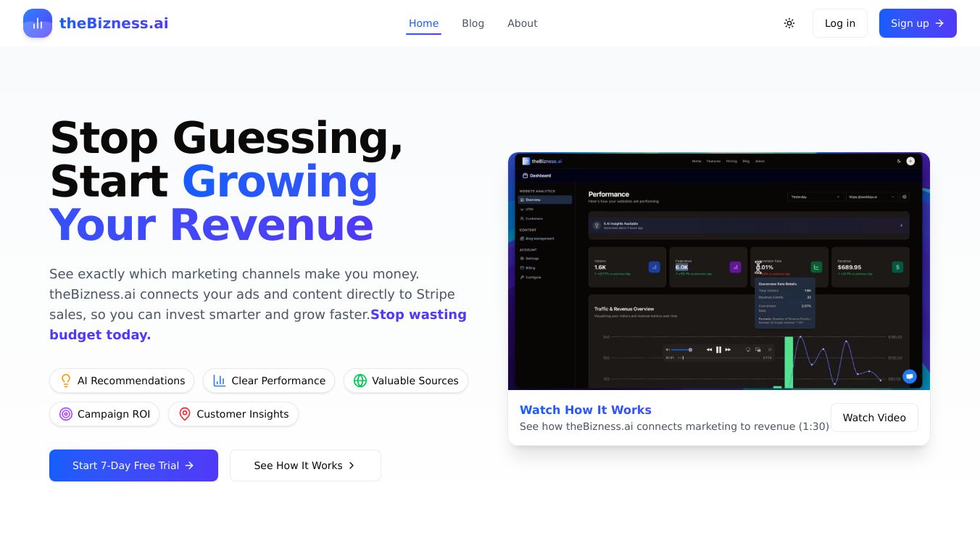Click the Watch Video button
Image resolution: width=980 pixels, height=551 pixels.
[x=874, y=418]
